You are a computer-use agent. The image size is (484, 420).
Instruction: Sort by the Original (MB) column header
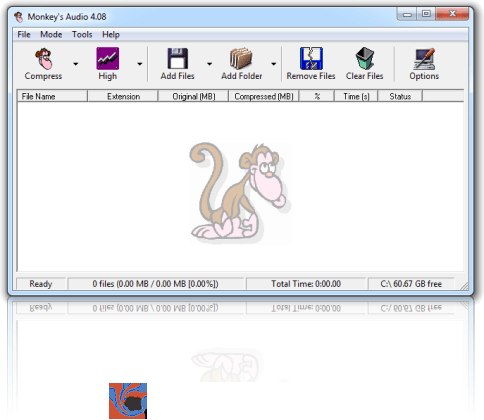click(194, 96)
